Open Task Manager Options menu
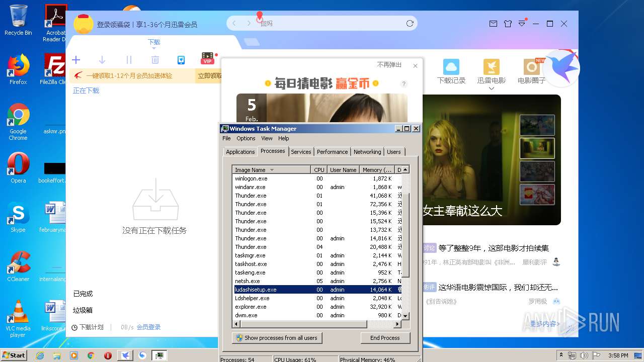 click(246, 138)
